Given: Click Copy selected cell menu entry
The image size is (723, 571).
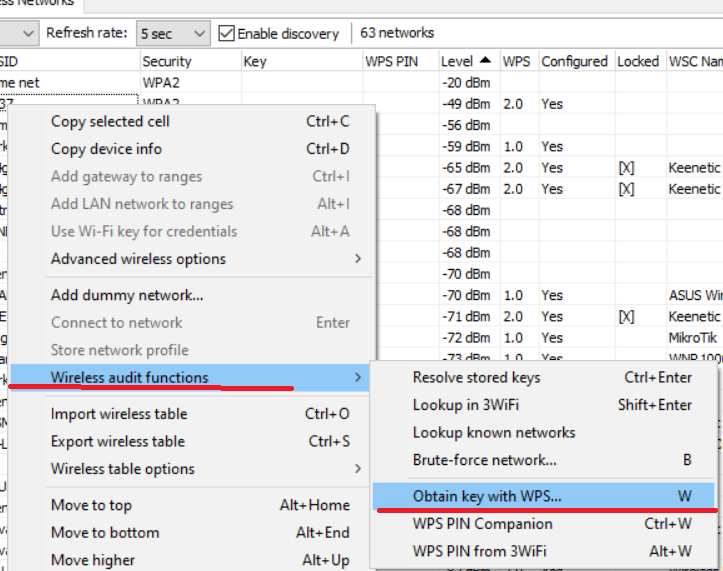Looking at the screenshot, I should [110, 122].
